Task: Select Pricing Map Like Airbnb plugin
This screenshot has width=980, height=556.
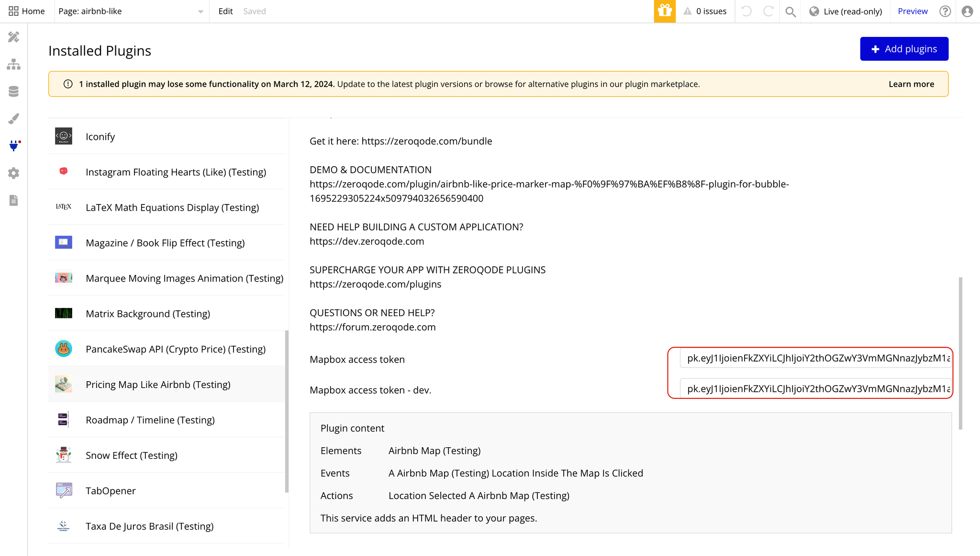Action: pos(158,385)
